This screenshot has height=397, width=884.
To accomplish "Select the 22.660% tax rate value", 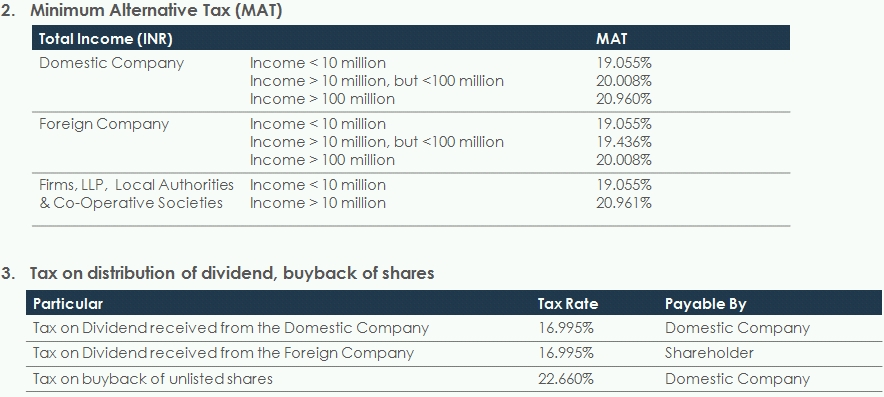I will [x=565, y=379].
